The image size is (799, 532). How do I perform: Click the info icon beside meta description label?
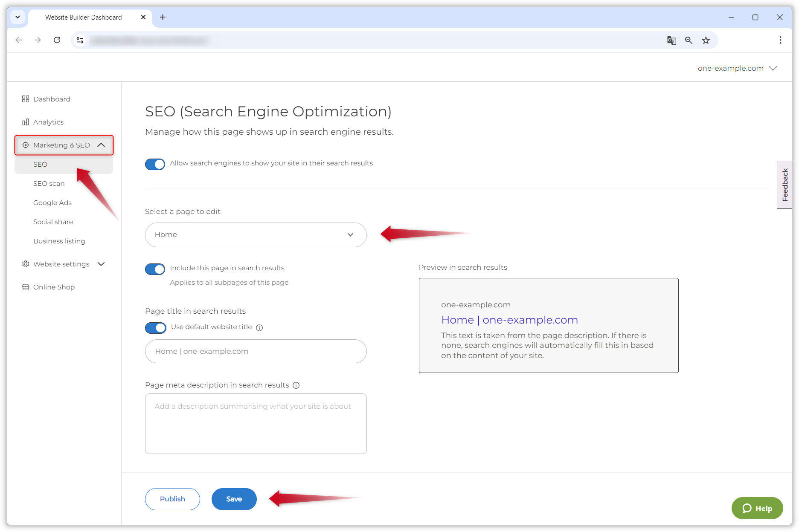click(296, 385)
